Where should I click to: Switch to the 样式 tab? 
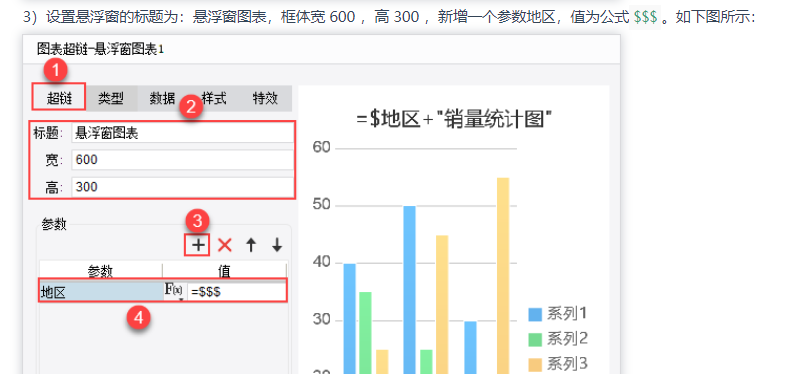click(214, 98)
